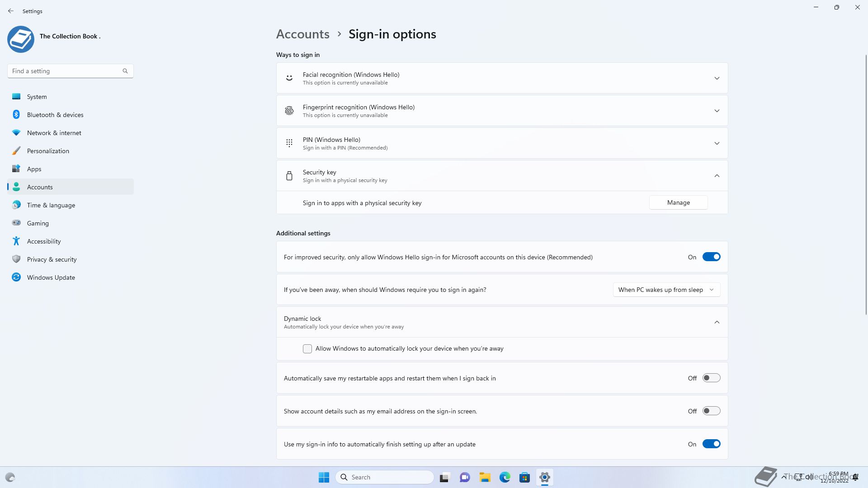Click the Settings gear on taskbar
This screenshot has height=488, width=868.
[544, 477]
